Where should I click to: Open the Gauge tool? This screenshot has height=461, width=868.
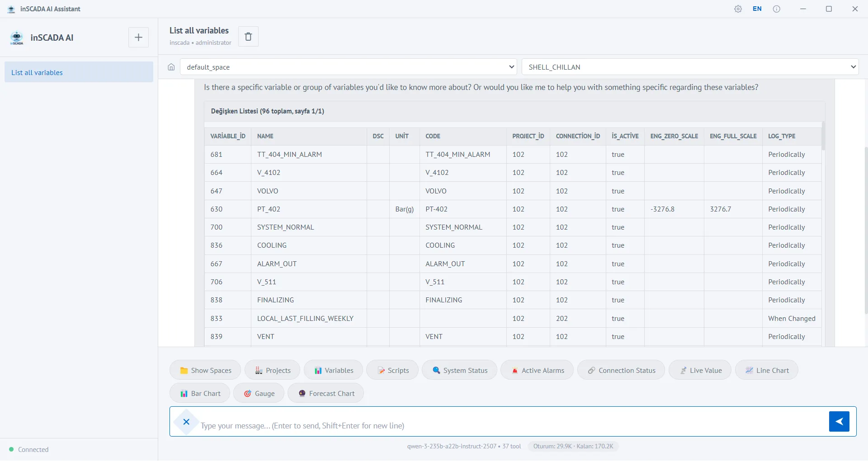[x=259, y=393]
